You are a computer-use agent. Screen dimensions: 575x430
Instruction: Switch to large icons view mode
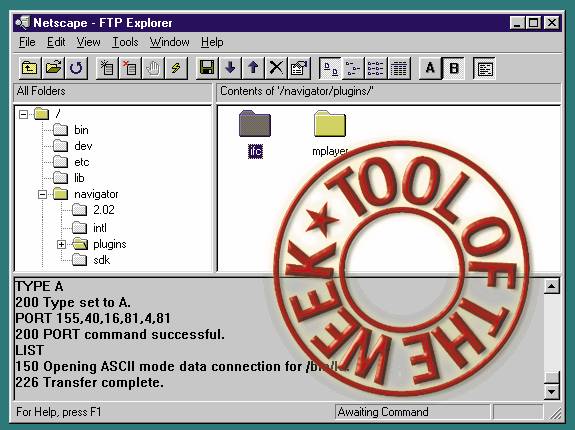[x=330, y=68]
